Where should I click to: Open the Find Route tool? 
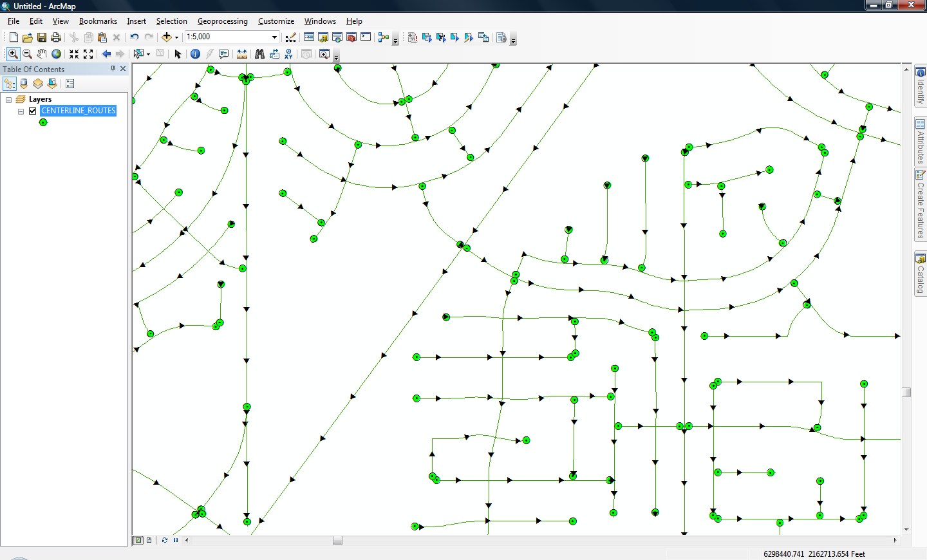pos(274,54)
